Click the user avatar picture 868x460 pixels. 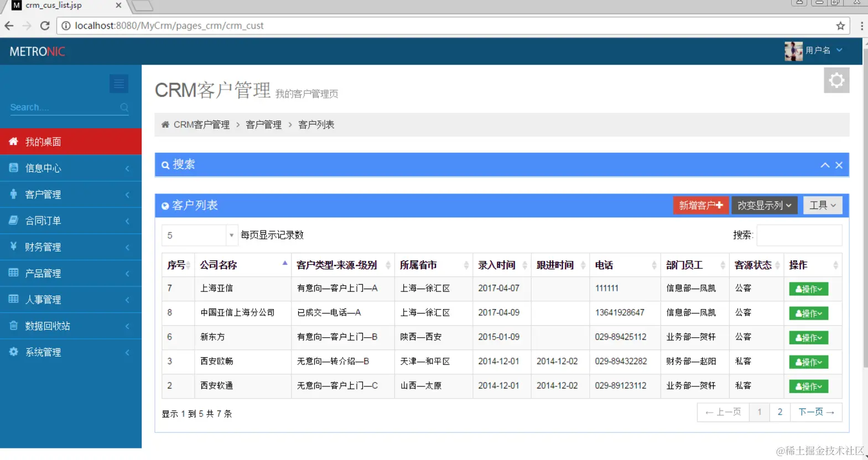793,51
